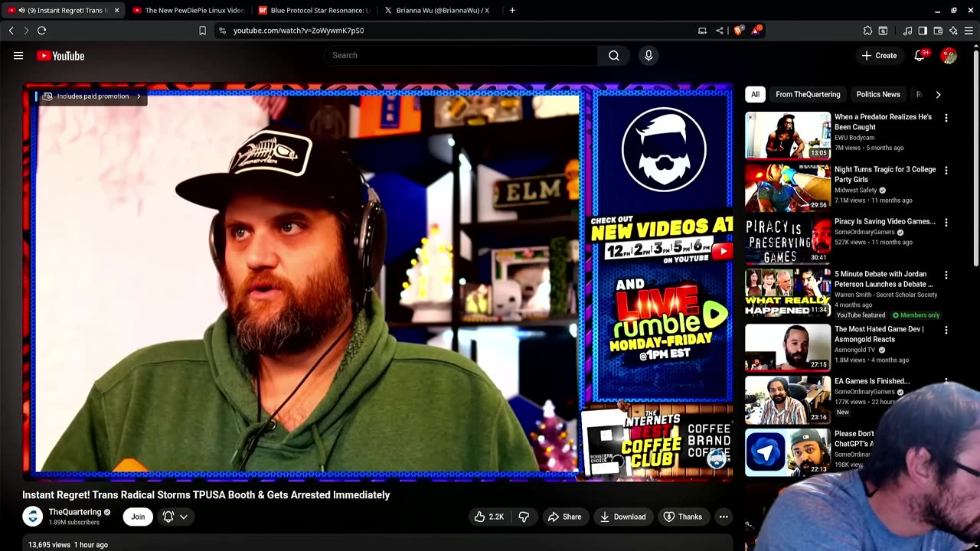Open Brave Rewards triangle icon

pos(757,31)
